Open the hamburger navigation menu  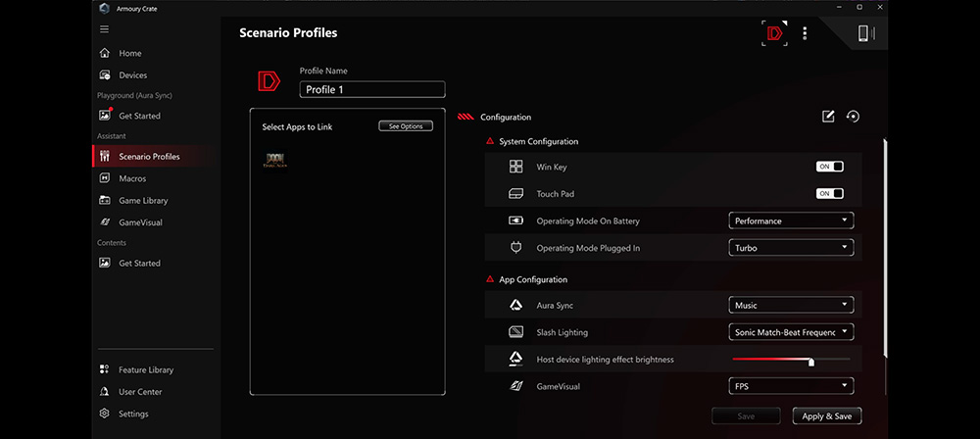pyautogui.click(x=105, y=29)
